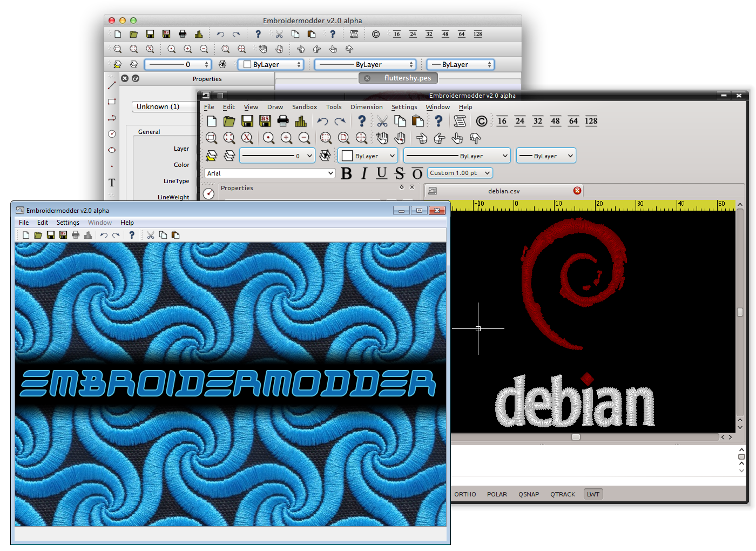Image resolution: width=756 pixels, height=551 pixels.
Task: Toggle the ORTHO status bar mode
Action: (x=465, y=494)
